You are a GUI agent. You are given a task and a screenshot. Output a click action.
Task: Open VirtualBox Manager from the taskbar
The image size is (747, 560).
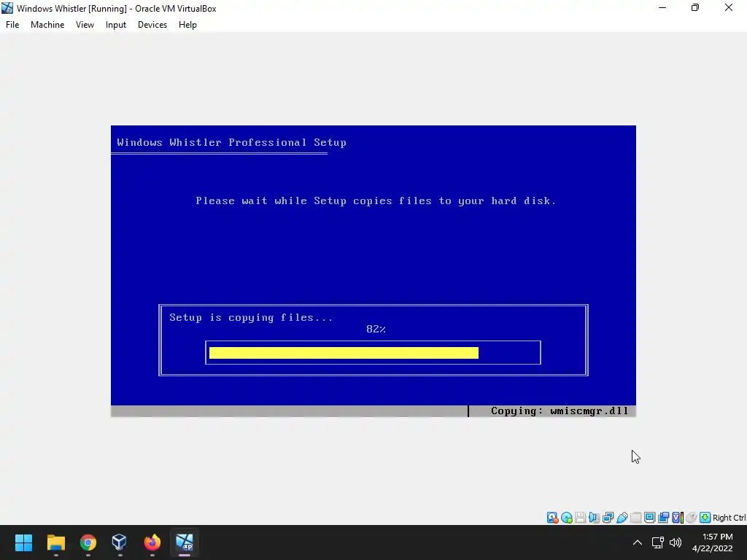tap(120, 542)
